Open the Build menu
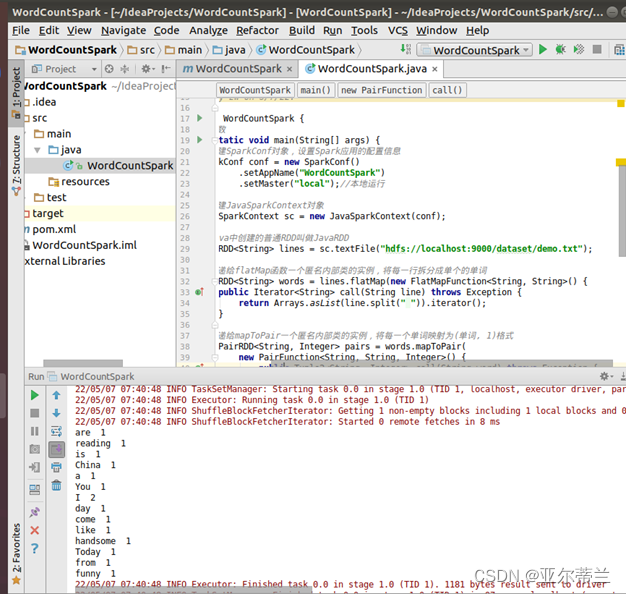Image resolution: width=626 pixels, height=594 pixels. 302,30
